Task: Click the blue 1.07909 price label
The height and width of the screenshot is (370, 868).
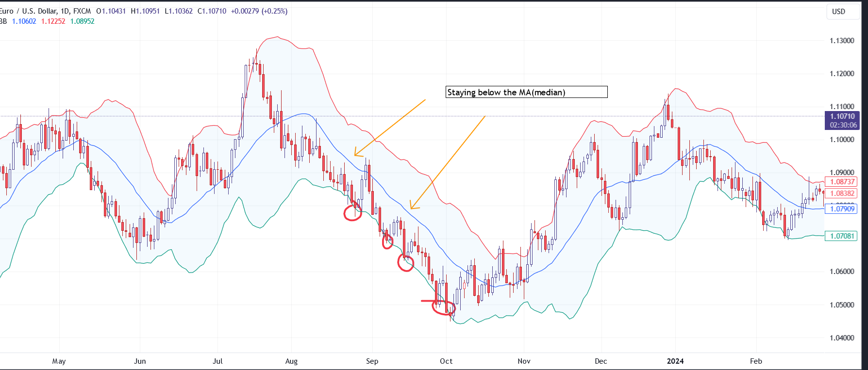Action: [842, 209]
